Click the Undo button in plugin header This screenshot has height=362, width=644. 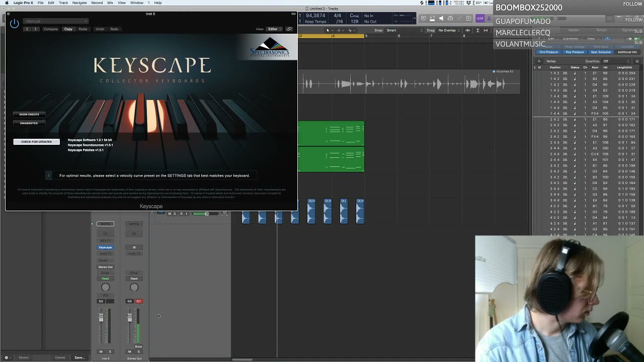(x=100, y=29)
